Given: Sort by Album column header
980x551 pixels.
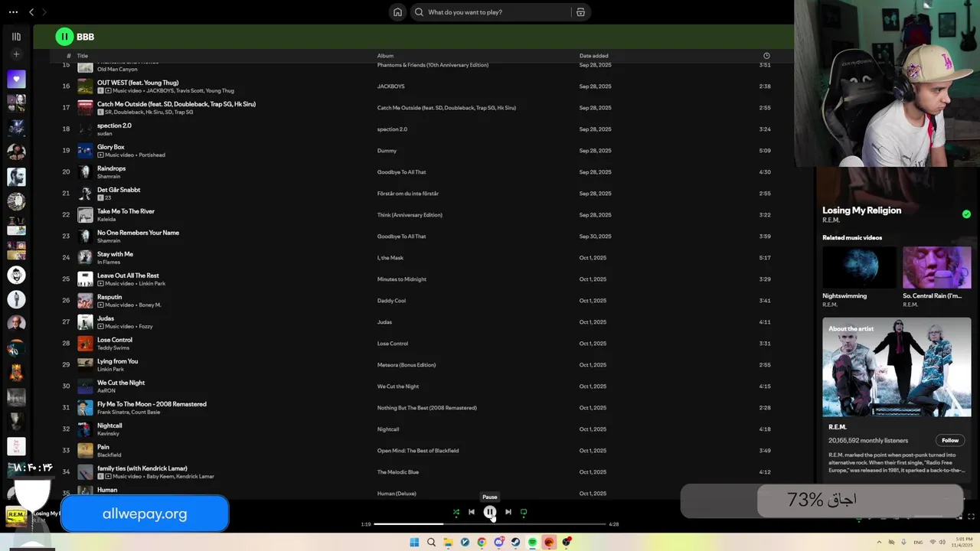Looking at the screenshot, I should pos(385,56).
